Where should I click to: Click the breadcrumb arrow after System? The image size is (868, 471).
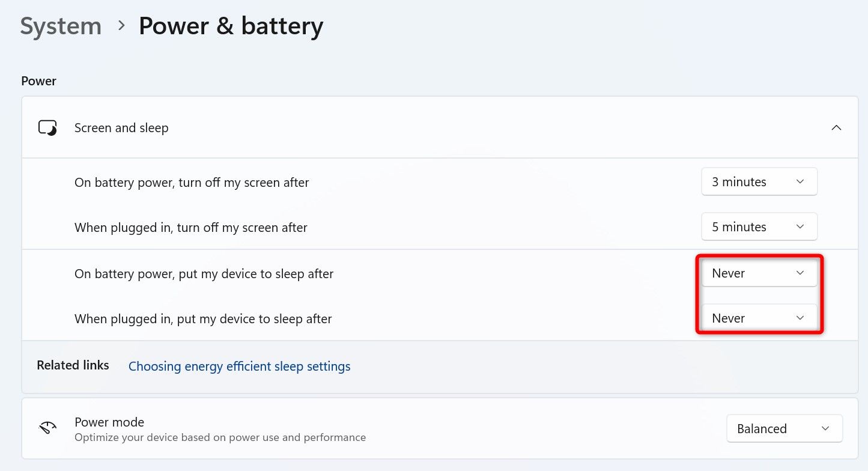(x=122, y=26)
